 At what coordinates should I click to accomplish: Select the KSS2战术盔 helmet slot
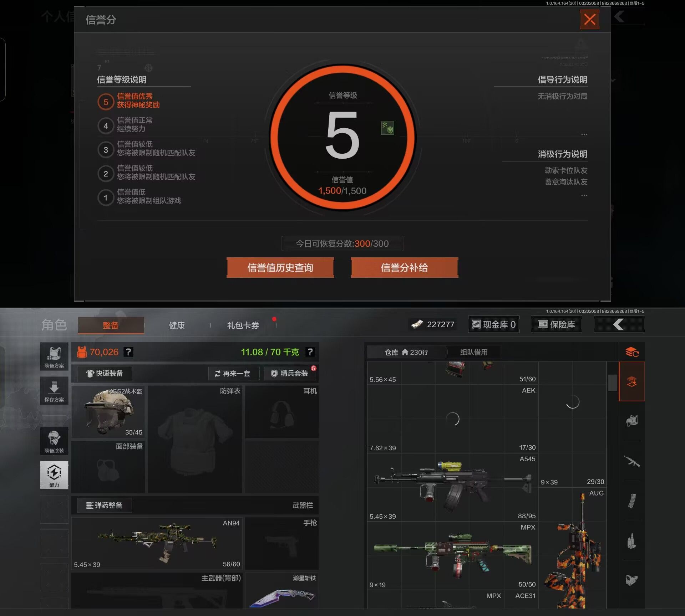tap(108, 412)
